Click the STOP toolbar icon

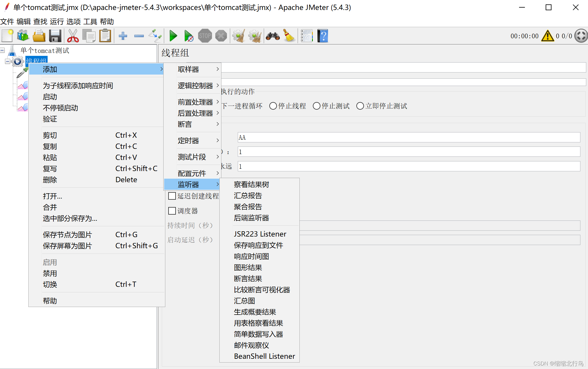205,36
